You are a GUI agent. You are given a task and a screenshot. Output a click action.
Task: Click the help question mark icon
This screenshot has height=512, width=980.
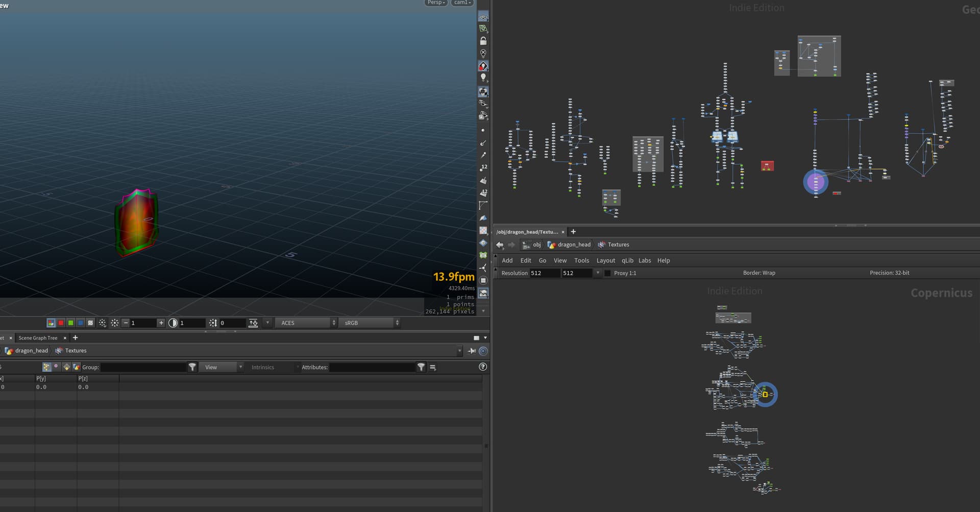click(482, 367)
